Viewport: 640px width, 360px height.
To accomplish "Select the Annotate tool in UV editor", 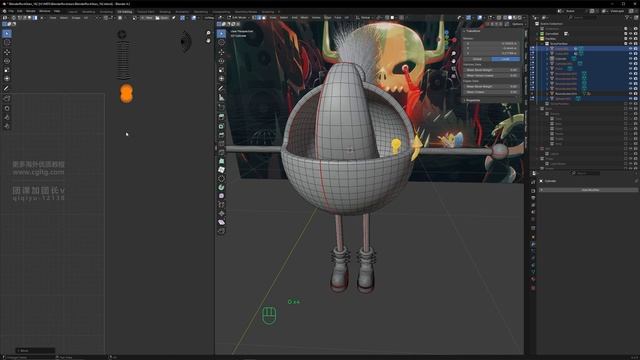I will click(7, 88).
